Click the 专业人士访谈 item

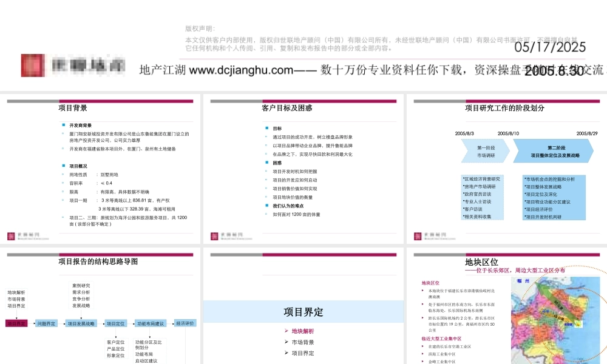click(477, 201)
